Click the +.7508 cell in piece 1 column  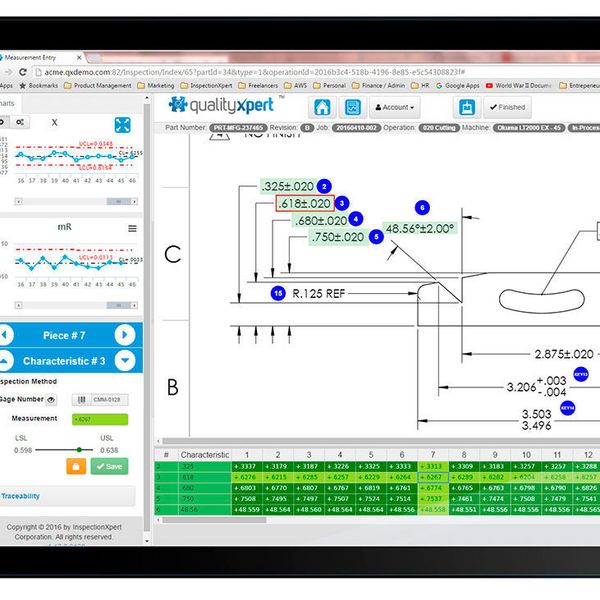tap(247, 499)
